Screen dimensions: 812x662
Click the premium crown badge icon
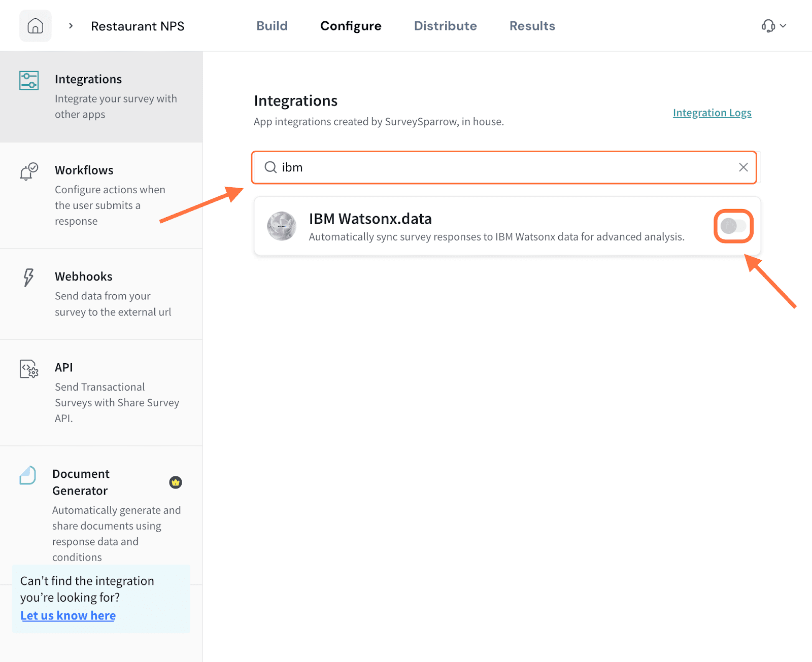176,482
